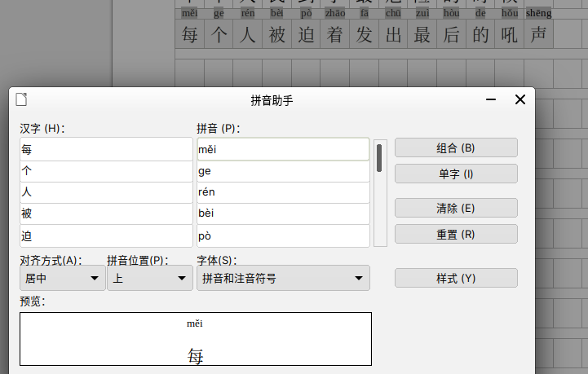Click the 预览 preview box showing 每

196,339
